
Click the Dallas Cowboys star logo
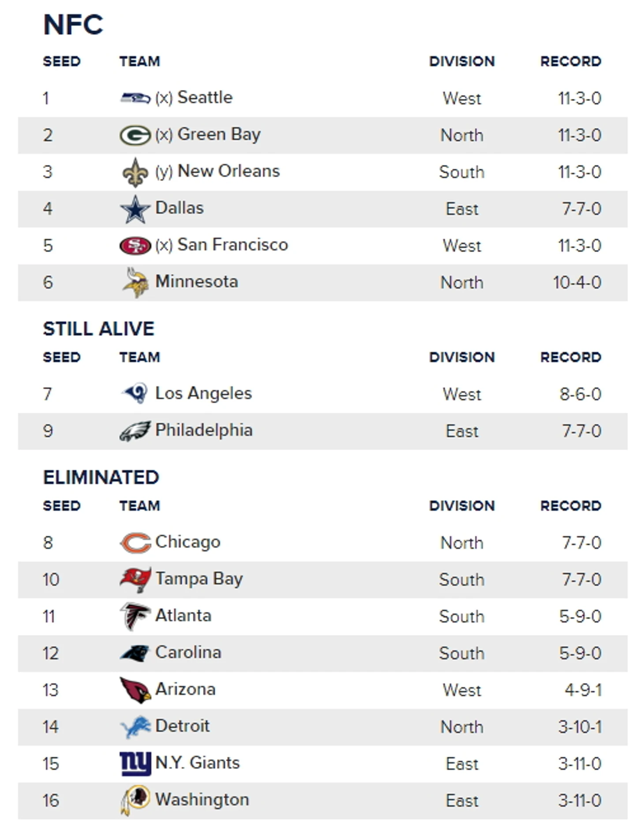click(135, 209)
